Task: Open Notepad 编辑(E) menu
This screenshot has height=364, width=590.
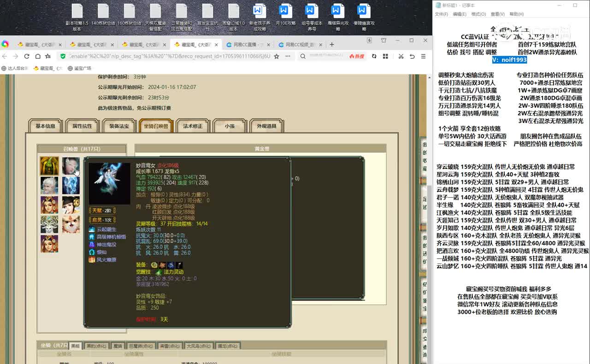Action: [x=459, y=14]
